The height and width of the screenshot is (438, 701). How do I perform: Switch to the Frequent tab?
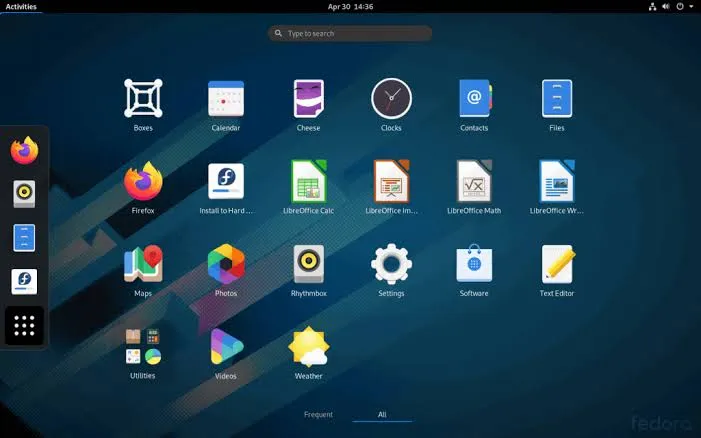click(x=318, y=414)
